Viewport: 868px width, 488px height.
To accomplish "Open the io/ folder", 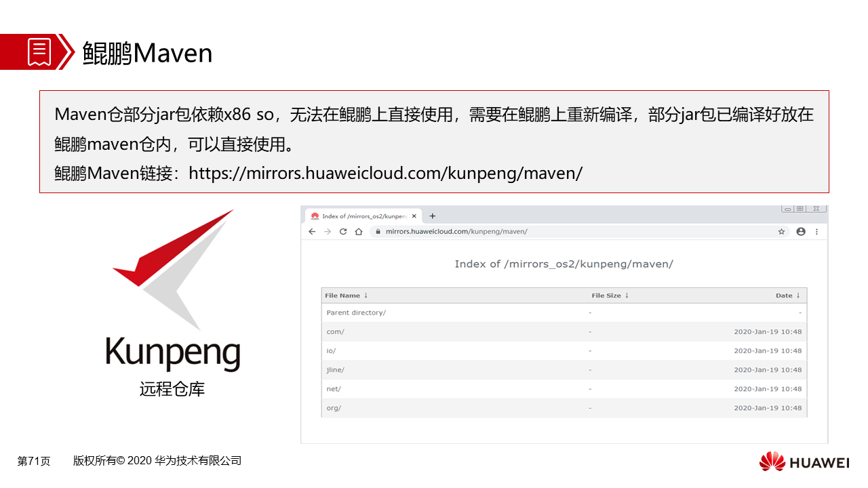I will pos(331,350).
